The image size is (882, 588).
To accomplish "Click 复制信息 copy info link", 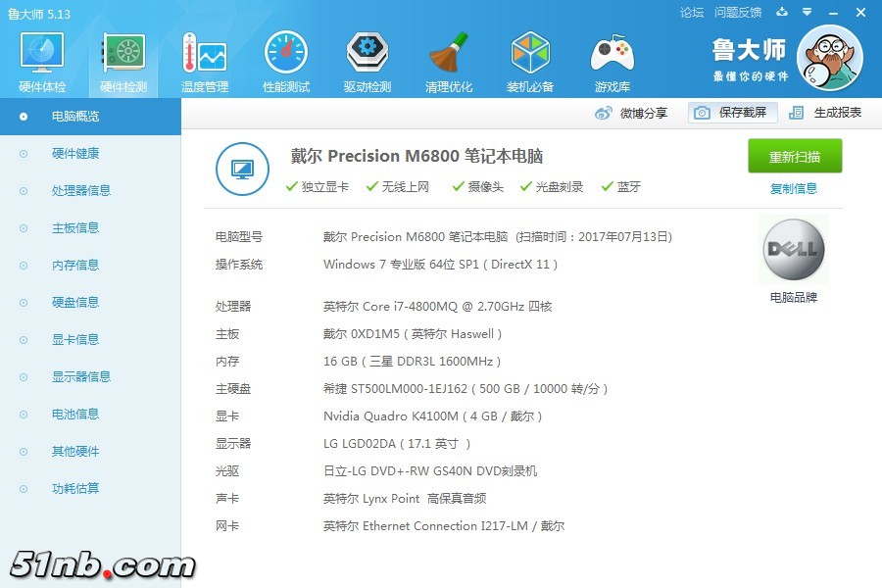I will (793, 188).
